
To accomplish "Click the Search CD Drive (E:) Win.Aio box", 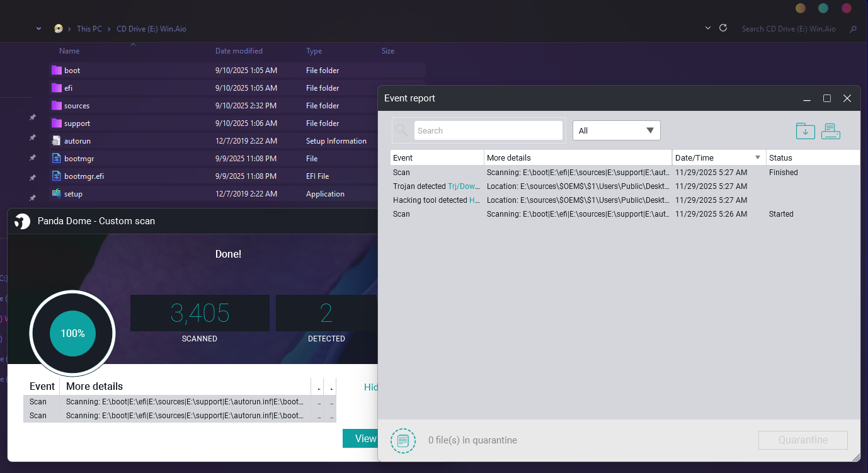I will (x=789, y=29).
